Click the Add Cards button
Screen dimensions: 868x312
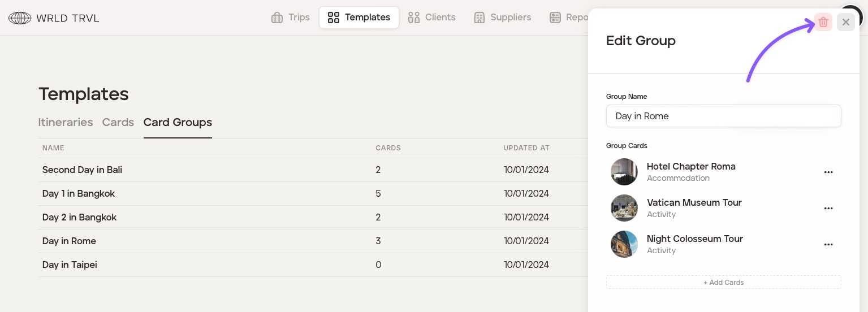click(x=723, y=282)
